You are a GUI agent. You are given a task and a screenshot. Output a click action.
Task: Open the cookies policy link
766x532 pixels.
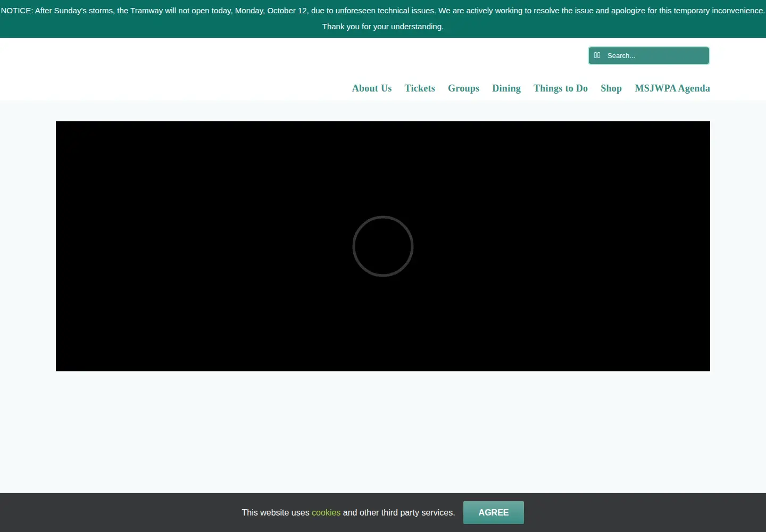pos(326,512)
